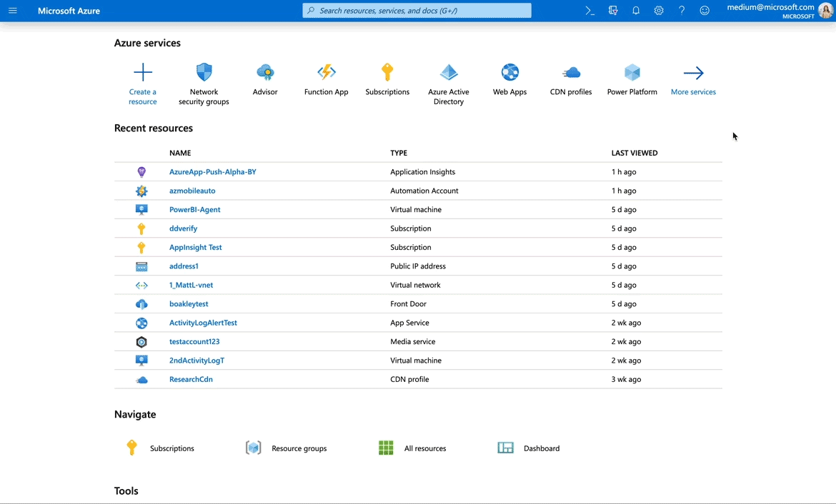Image resolution: width=836 pixels, height=504 pixels.
Task: Click the LAST VIEWED column header
Action: 635,153
